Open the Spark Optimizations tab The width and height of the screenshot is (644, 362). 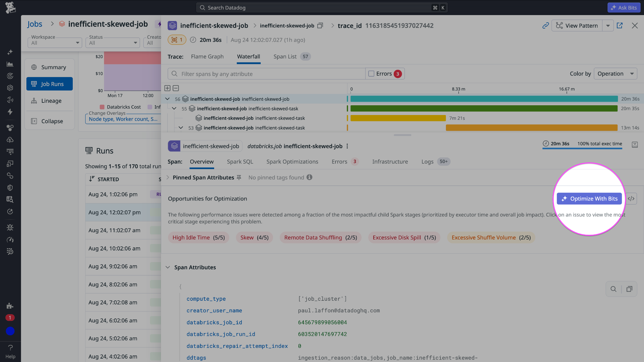click(x=292, y=162)
